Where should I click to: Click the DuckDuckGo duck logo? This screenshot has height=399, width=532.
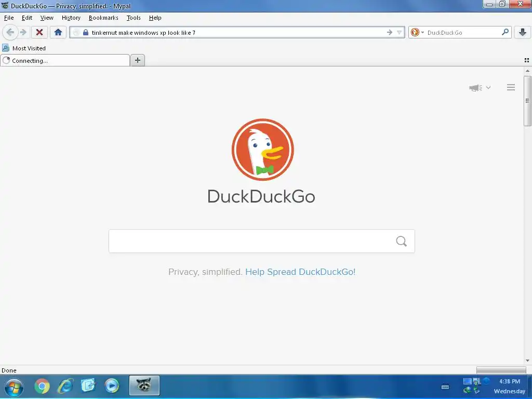262,150
